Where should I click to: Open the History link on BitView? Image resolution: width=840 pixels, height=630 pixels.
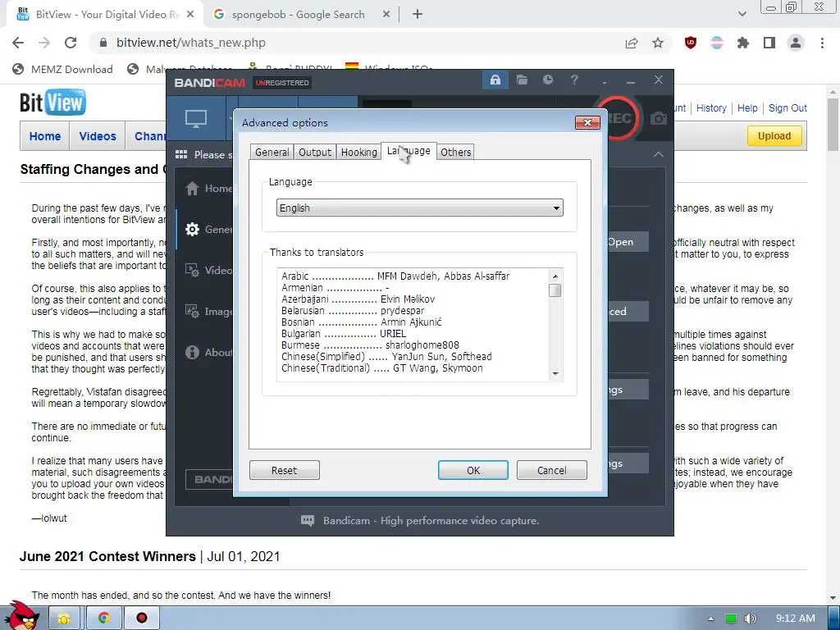pos(711,107)
